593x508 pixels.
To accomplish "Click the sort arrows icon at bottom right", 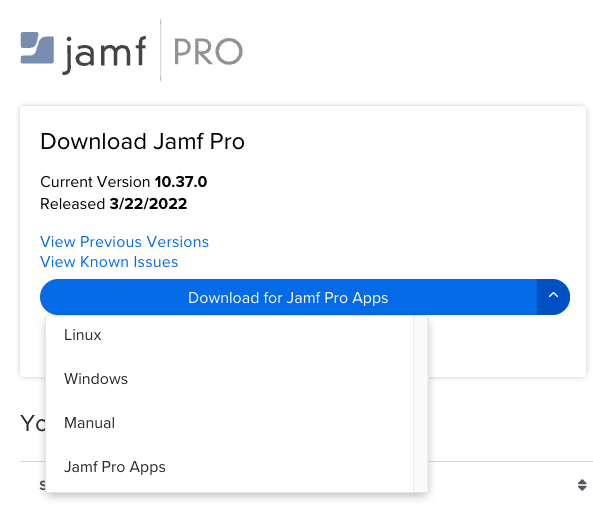I will [x=582, y=485].
